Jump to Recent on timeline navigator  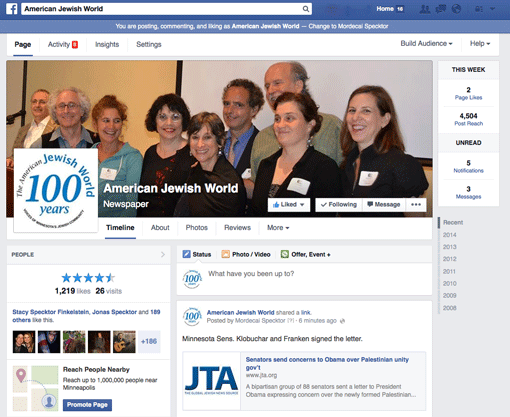(453, 223)
